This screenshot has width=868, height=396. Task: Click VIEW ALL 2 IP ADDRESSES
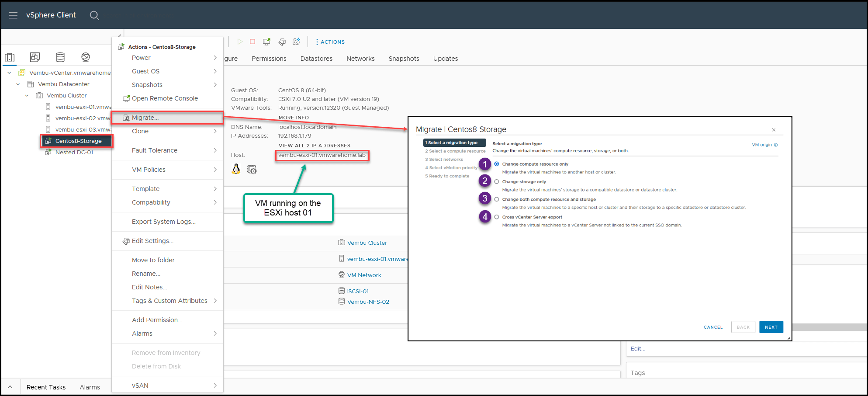(315, 146)
